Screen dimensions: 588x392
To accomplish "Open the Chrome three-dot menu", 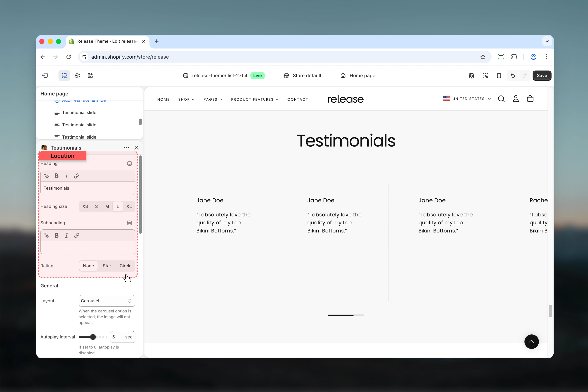I will (x=546, y=57).
